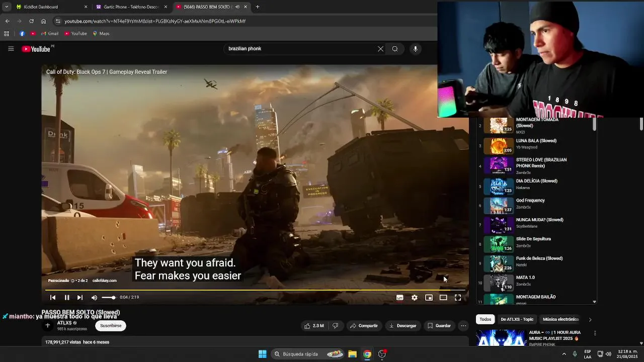Pause the video playback
The image size is (644, 362).
click(66, 298)
